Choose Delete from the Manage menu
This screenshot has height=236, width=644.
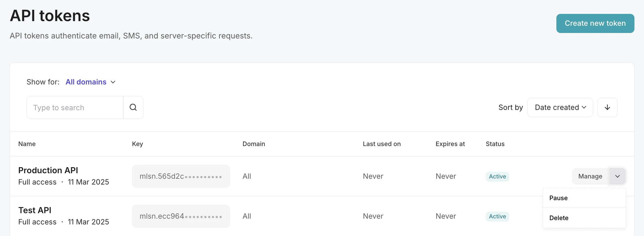(x=559, y=218)
